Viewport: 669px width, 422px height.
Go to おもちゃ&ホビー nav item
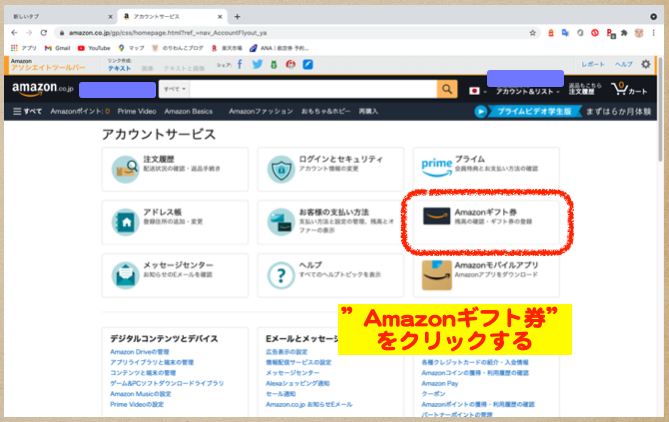coord(326,111)
